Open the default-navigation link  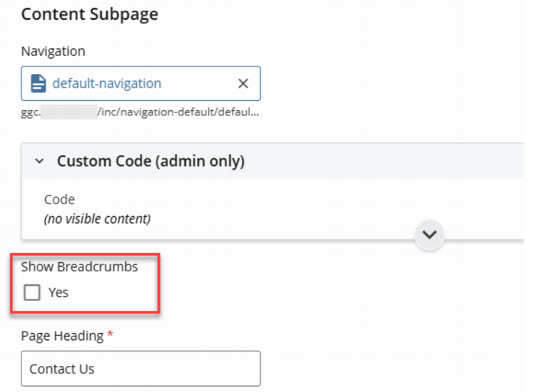[106, 84]
